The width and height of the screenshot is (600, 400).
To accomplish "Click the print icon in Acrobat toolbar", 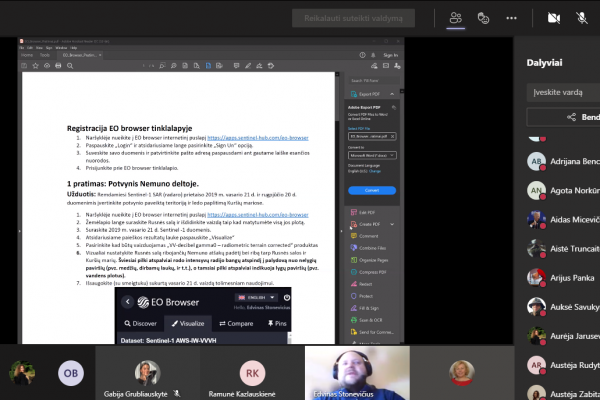I will coord(58,66).
